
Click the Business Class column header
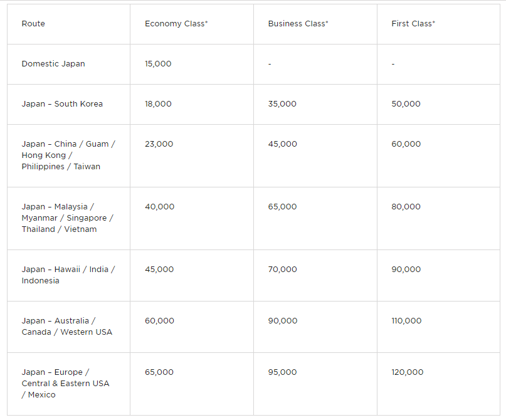[298, 24]
